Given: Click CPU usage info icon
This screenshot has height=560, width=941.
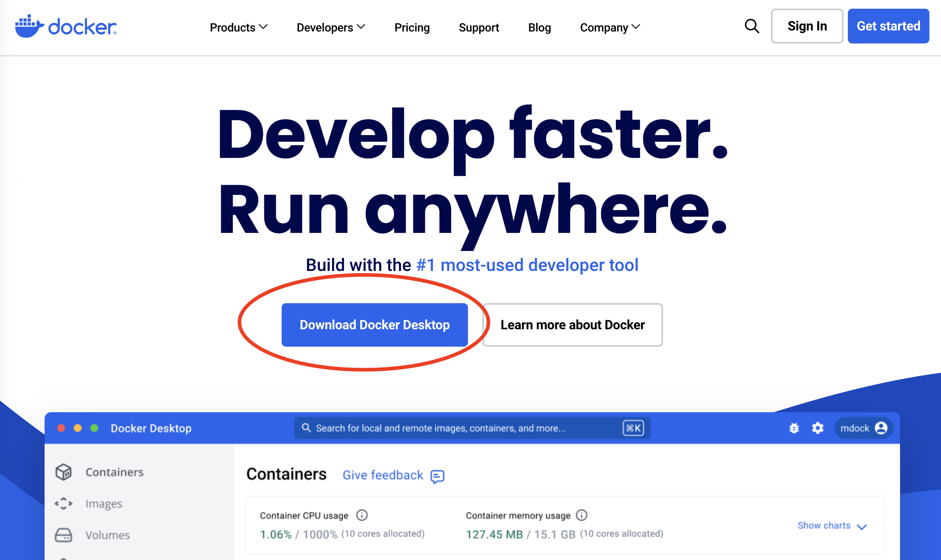Looking at the screenshot, I should pyautogui.click(x=362, y=515).
